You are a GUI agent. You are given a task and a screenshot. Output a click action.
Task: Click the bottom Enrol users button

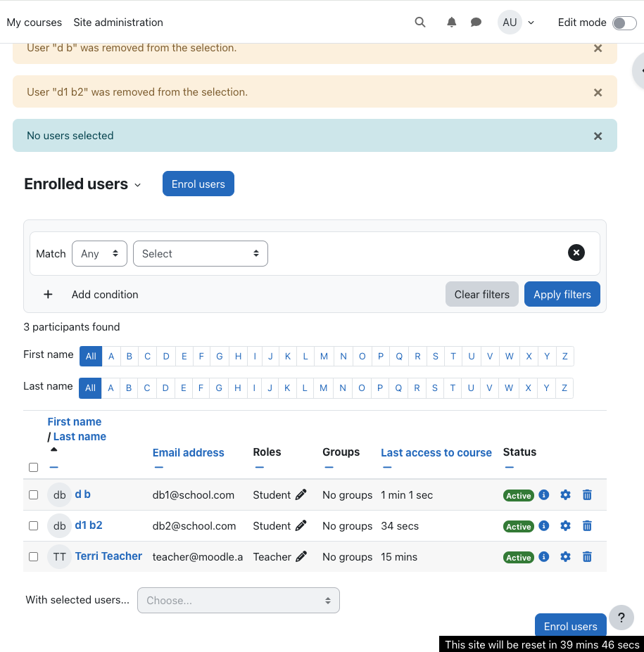pyautogui.click(x=570, y=626)
